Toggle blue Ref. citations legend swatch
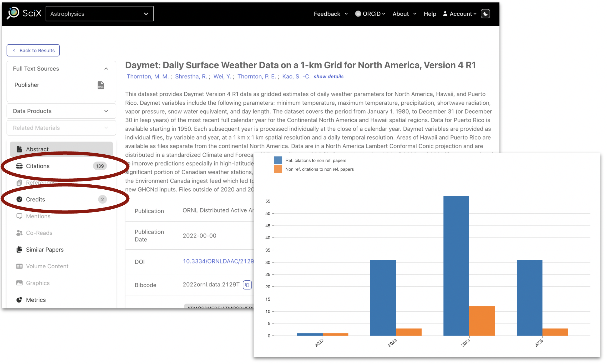The width and height of the screenshot is (607, 364). (278, 160)
